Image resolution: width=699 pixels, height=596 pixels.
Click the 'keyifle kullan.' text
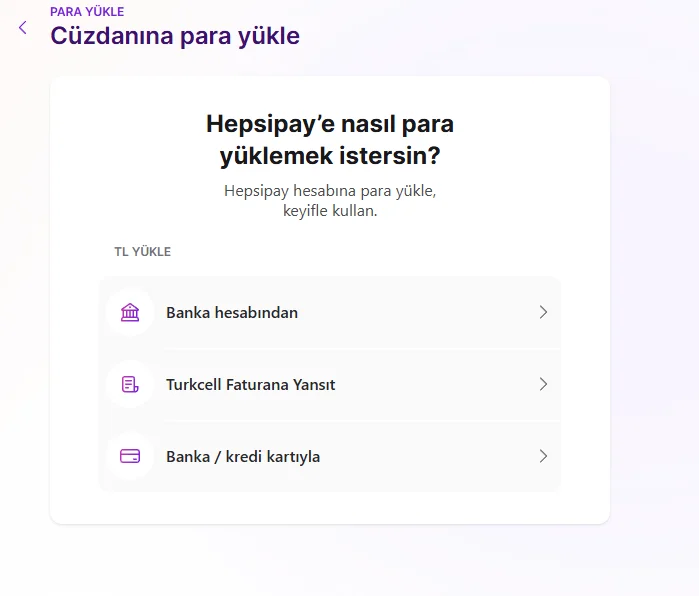point(329,212)
